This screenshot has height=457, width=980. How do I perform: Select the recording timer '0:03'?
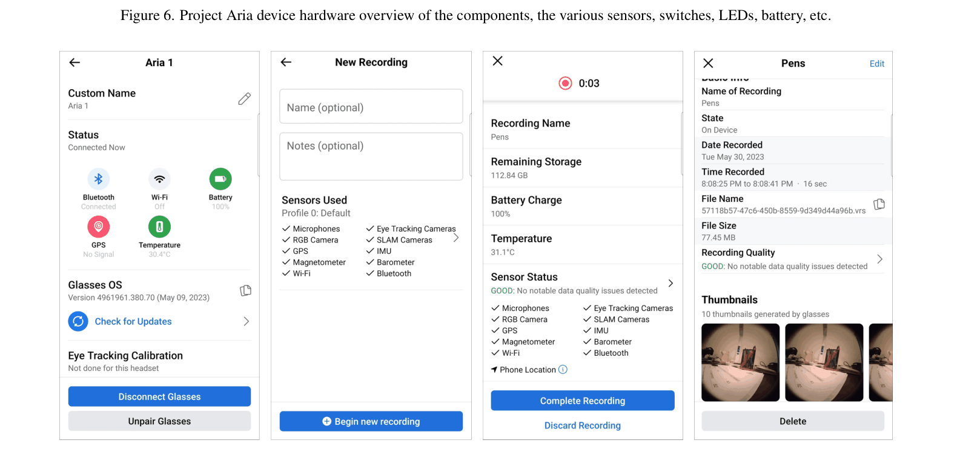[x=589, y=83]
